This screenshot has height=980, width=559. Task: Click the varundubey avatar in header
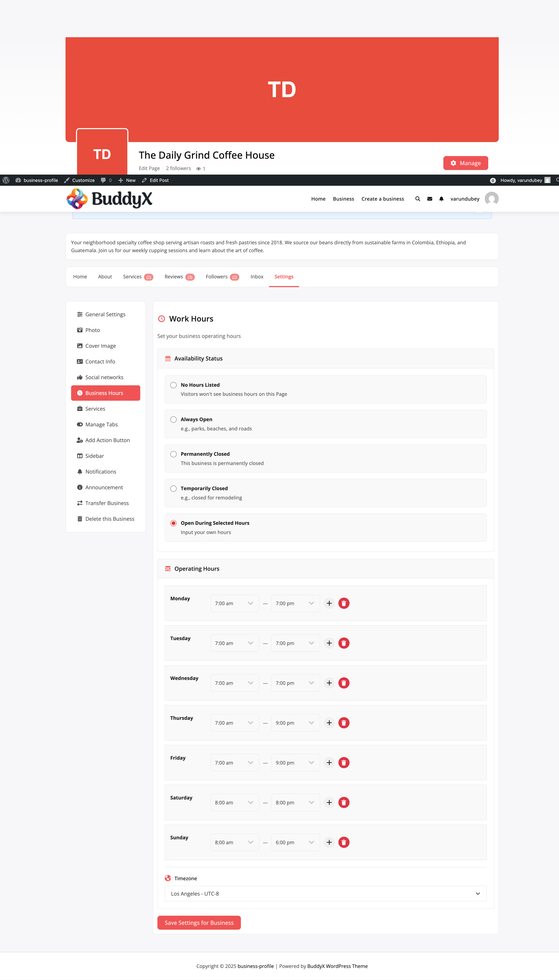pos(491,199)
